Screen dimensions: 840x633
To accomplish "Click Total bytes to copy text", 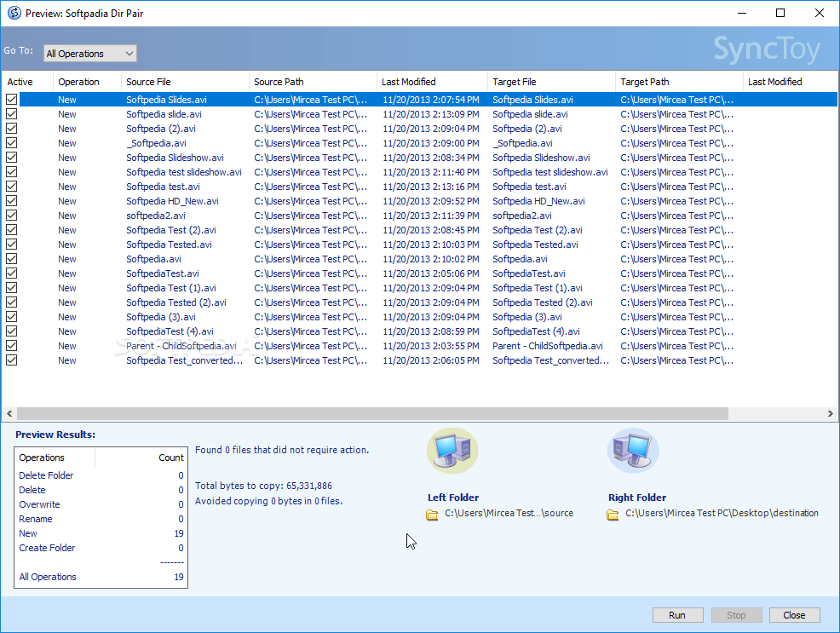I will coord(263,486).
